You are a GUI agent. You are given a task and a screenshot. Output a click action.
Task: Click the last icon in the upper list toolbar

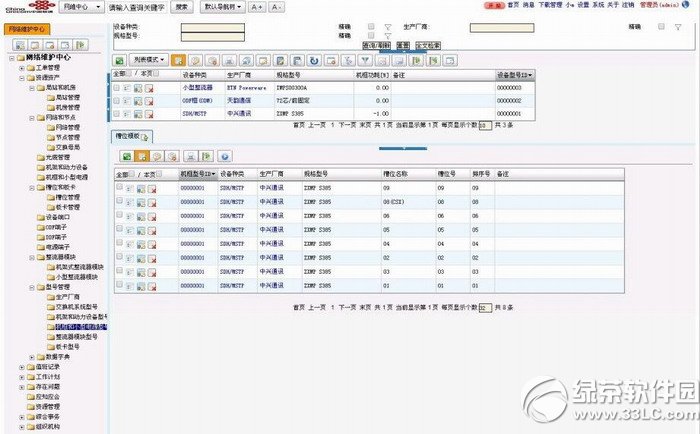tap(450, 60)
